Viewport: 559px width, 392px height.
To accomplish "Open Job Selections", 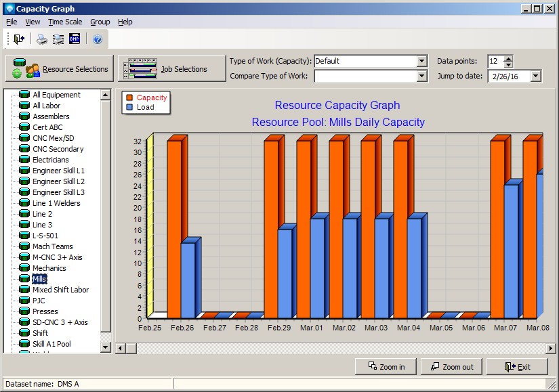I will coord(171,69).
